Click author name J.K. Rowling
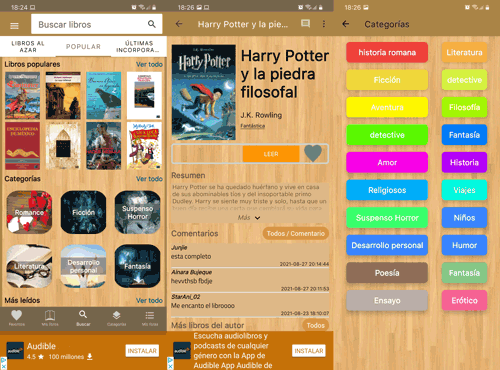 pyautogui.click(x=261, y=115)
